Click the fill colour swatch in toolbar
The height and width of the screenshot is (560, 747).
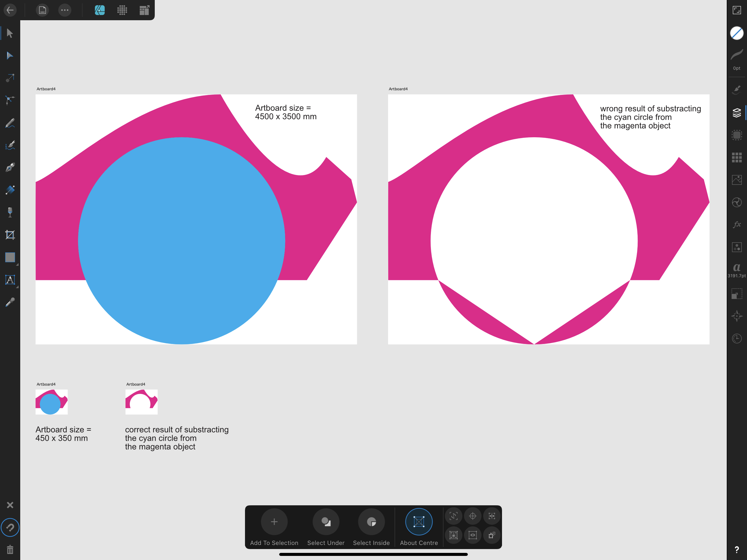737,33
